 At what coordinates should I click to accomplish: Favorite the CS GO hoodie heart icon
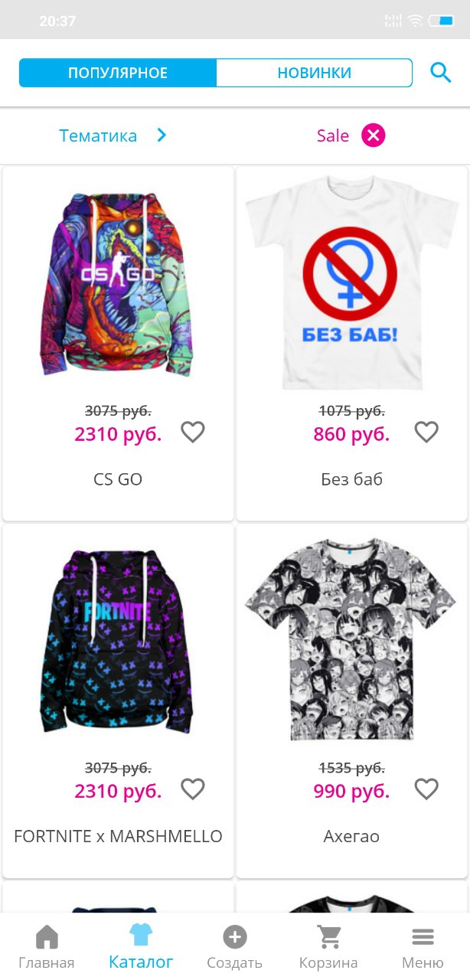pyautogui.click(x=193, y=432)
